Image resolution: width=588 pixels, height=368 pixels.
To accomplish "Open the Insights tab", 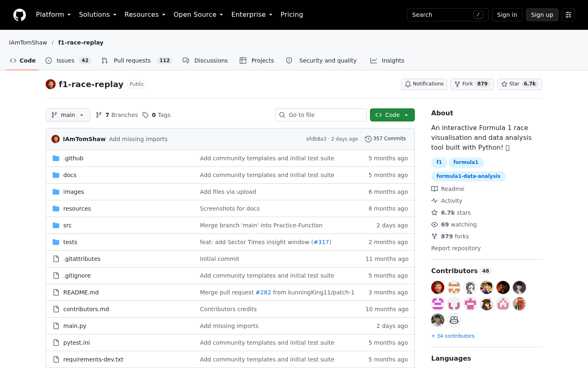I will tap(387, 61).
